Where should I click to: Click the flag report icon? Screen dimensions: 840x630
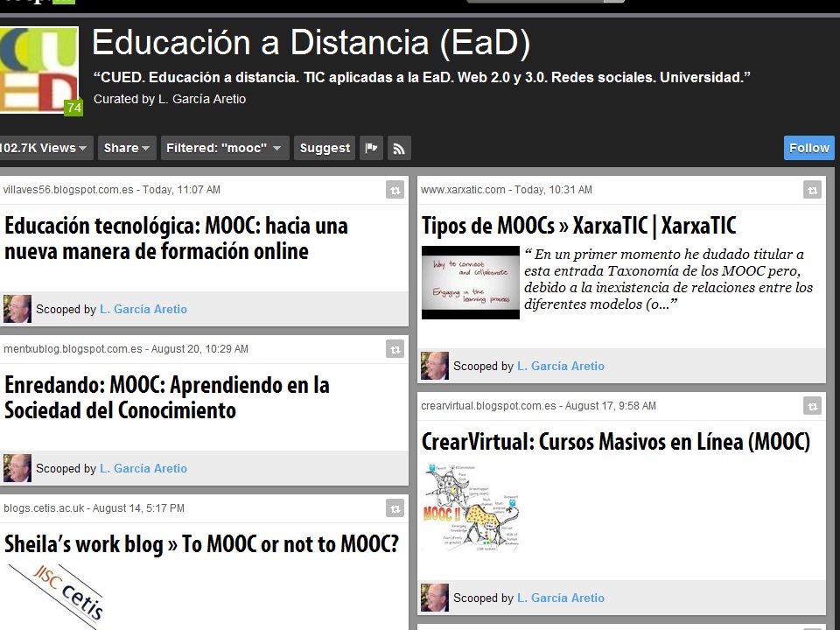point(371,148)
